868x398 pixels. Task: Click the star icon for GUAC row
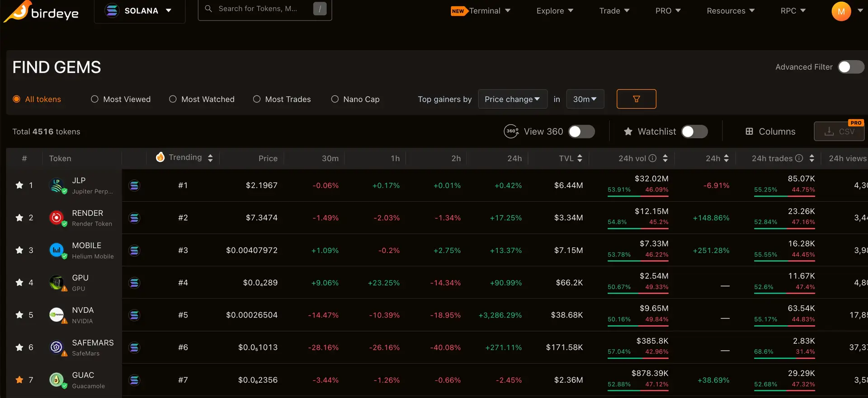19,380
